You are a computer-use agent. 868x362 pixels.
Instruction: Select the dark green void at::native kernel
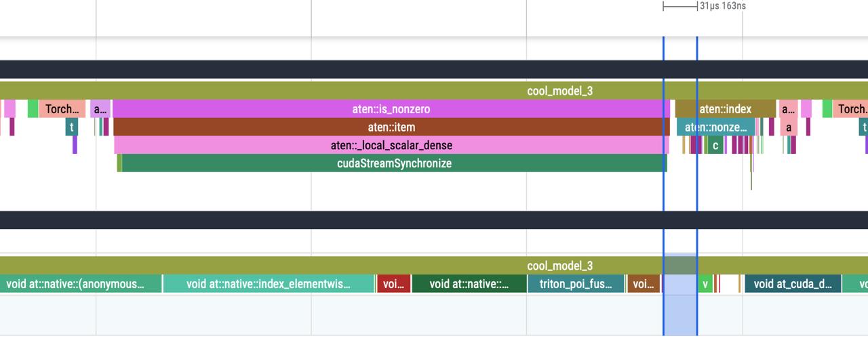tap(469, 284)
